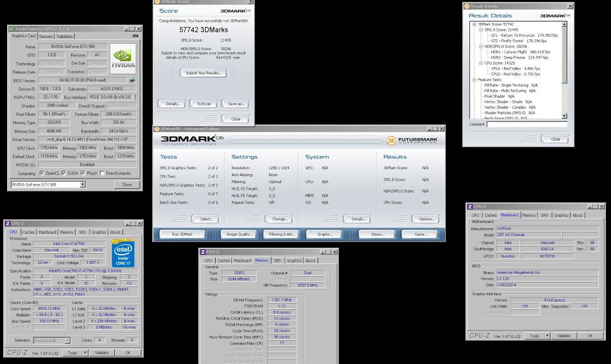Click the 3DMark06 Advanced Edition title bar icon
Image resolution: width=611 pixels, height=364 pixels.
click(157, 129)
